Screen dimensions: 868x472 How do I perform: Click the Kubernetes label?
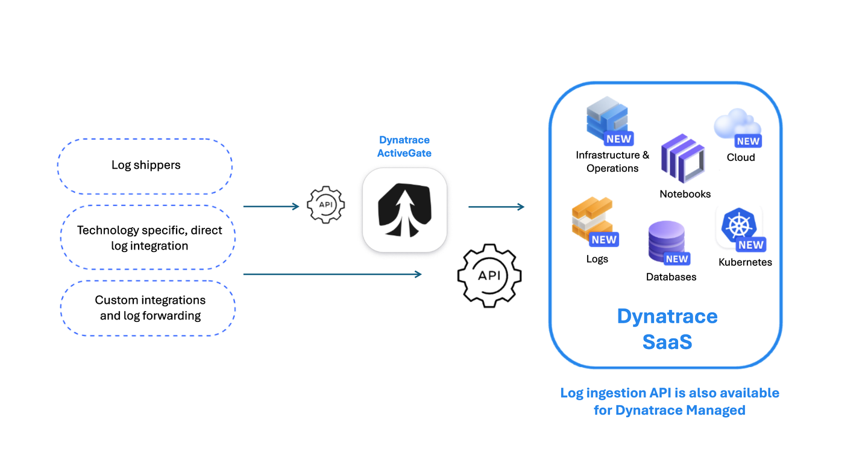(x=746, y=262)
